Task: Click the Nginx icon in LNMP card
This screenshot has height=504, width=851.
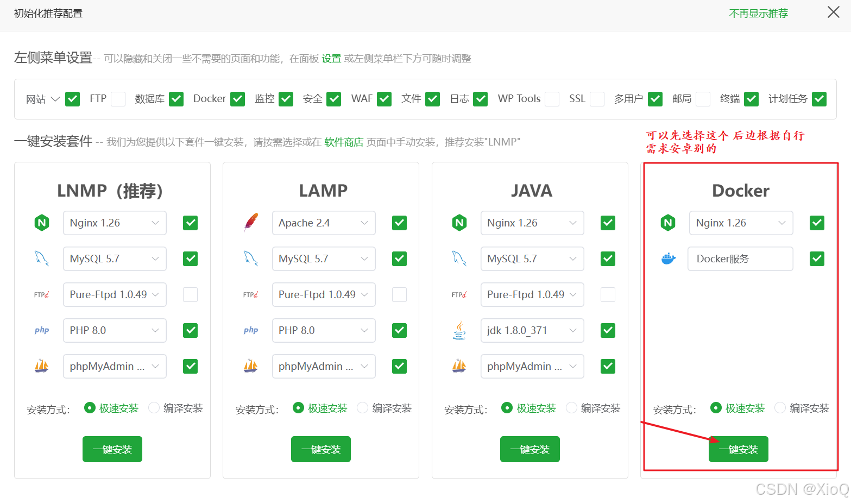Action: 42,223
